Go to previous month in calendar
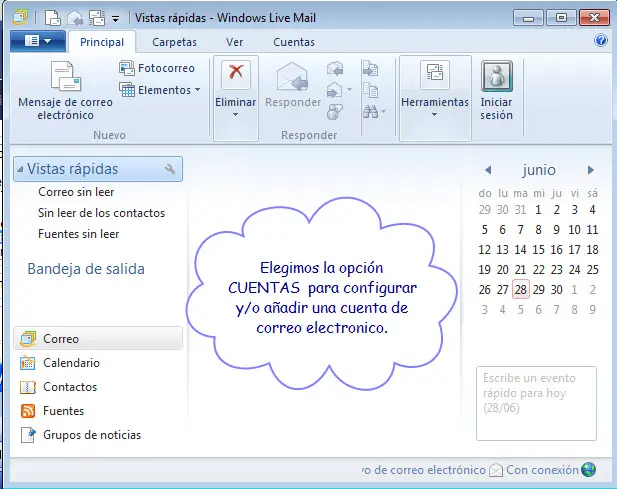Image resolution: width=617 pixels, height=489 pixels. (488, 170)
